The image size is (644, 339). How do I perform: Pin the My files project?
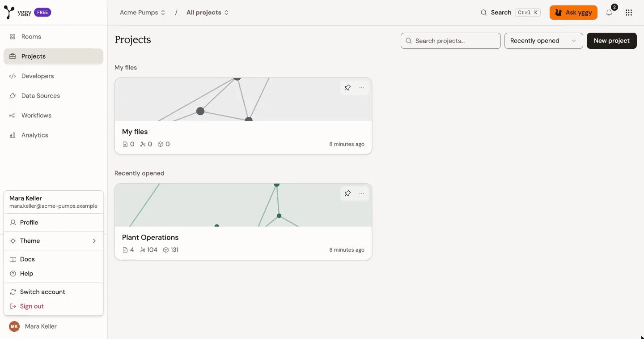point(347,88)
